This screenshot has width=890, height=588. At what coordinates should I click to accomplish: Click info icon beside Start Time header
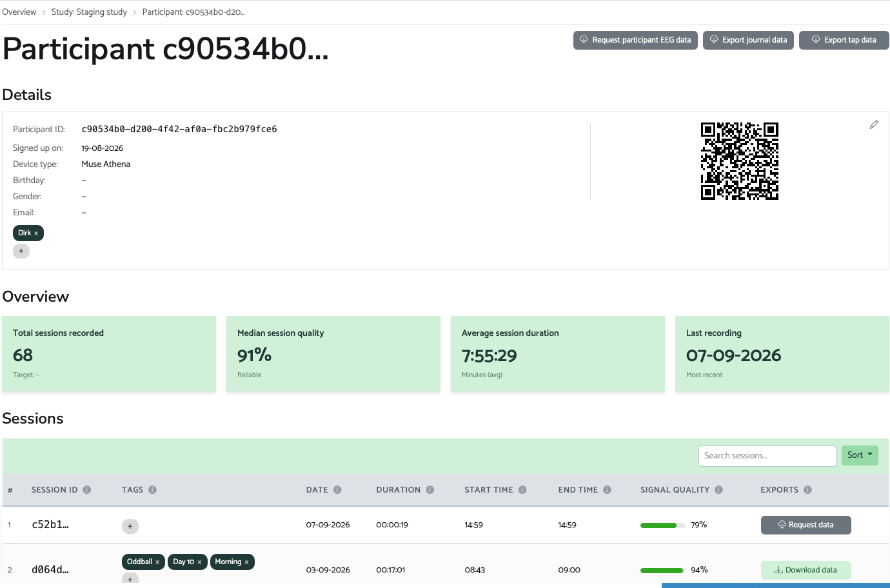[x=522, y=490]
